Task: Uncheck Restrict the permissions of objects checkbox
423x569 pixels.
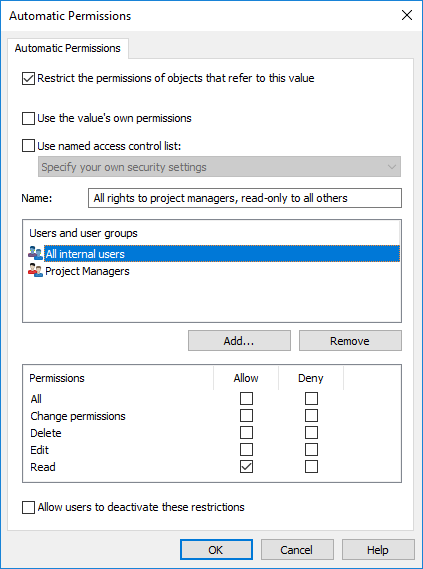Action: (28, 78)
